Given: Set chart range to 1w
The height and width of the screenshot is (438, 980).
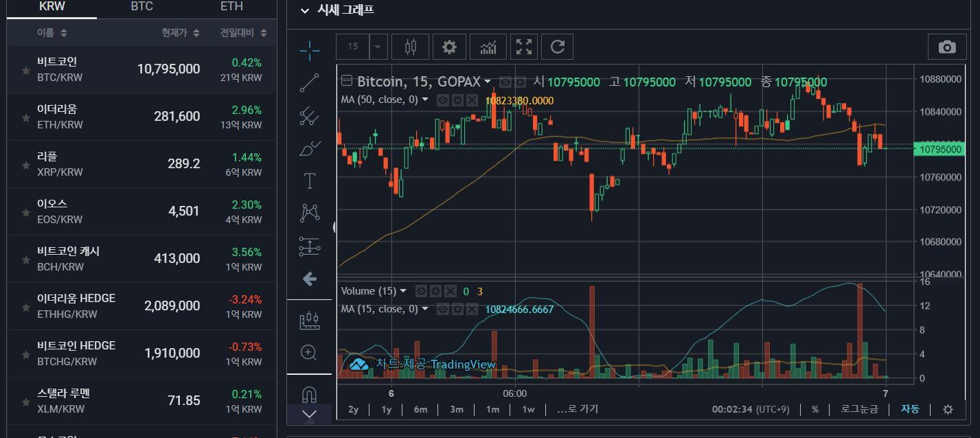Looking at the screenshot, I should point(528,409).
